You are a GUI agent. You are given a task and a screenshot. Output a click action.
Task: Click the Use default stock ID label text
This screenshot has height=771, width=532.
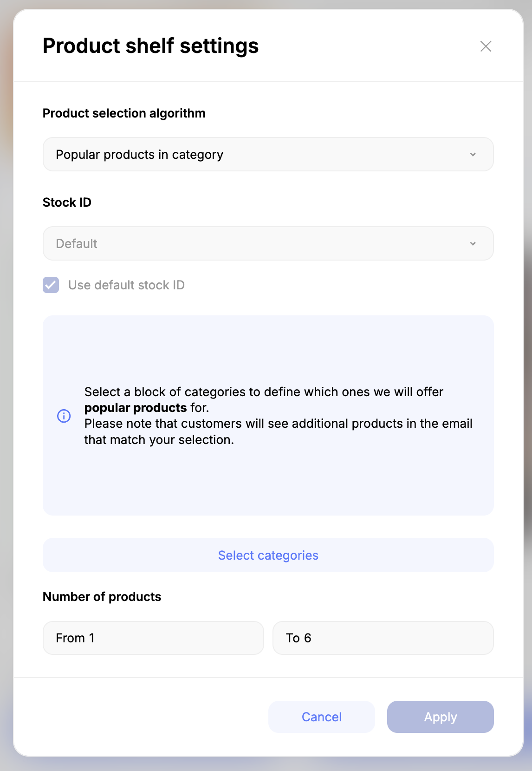126,285
